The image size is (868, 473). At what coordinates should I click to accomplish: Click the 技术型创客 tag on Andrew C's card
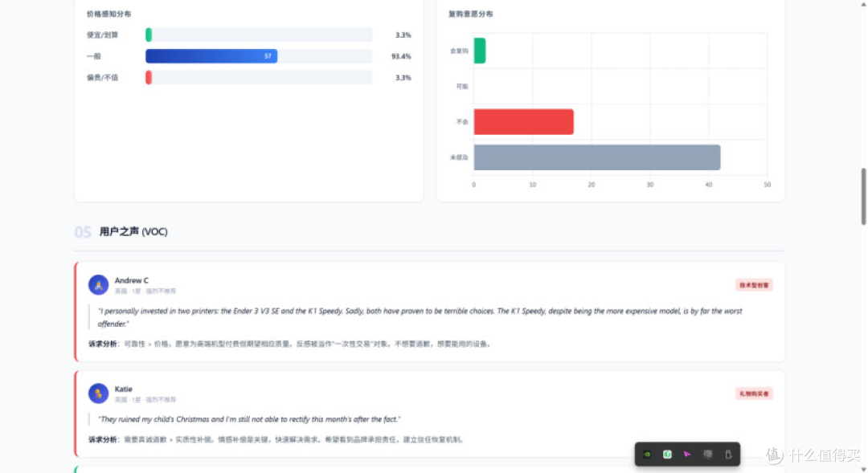coord(754,285)
